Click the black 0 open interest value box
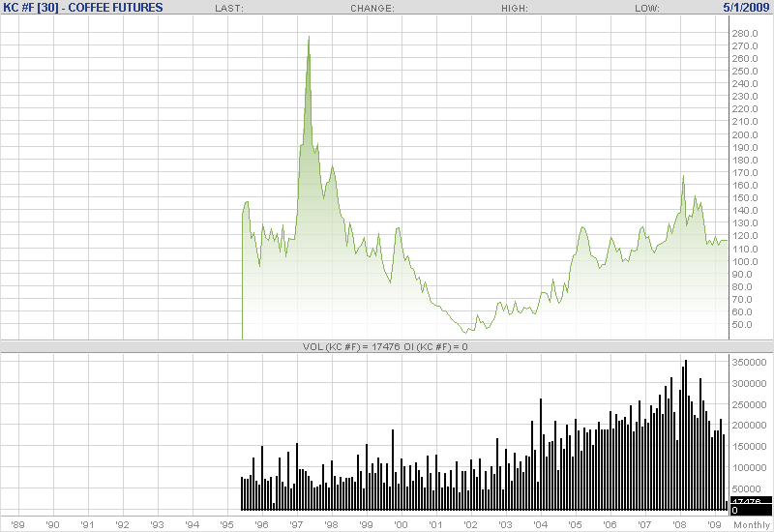 [x=751, y=511]
